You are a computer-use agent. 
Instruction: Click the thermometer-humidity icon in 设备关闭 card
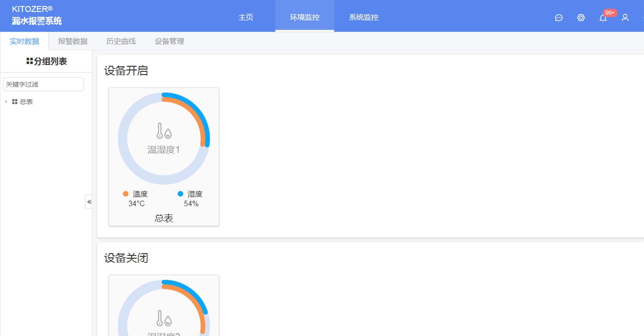[164, 318]
